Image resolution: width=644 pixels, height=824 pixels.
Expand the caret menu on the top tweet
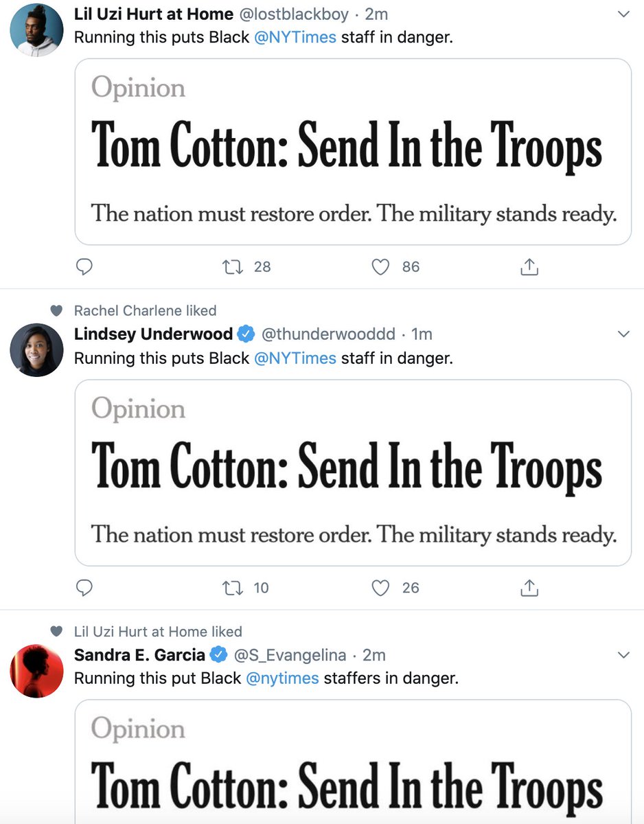[623, 15]
